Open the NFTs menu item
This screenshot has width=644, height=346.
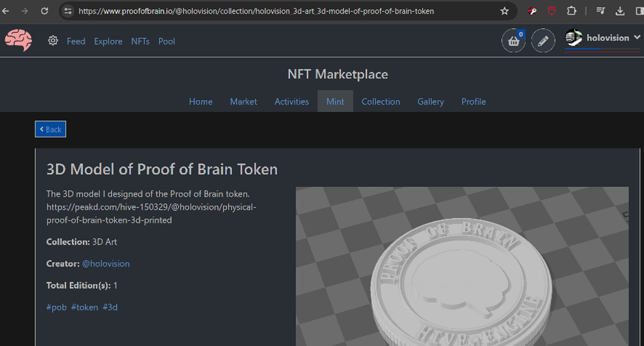(140, 41)
